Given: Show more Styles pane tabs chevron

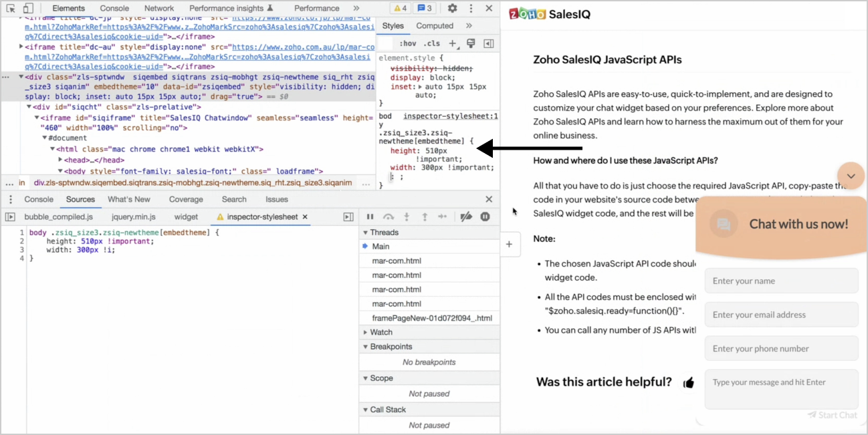Looking at the screenshot, I should 469,26.
